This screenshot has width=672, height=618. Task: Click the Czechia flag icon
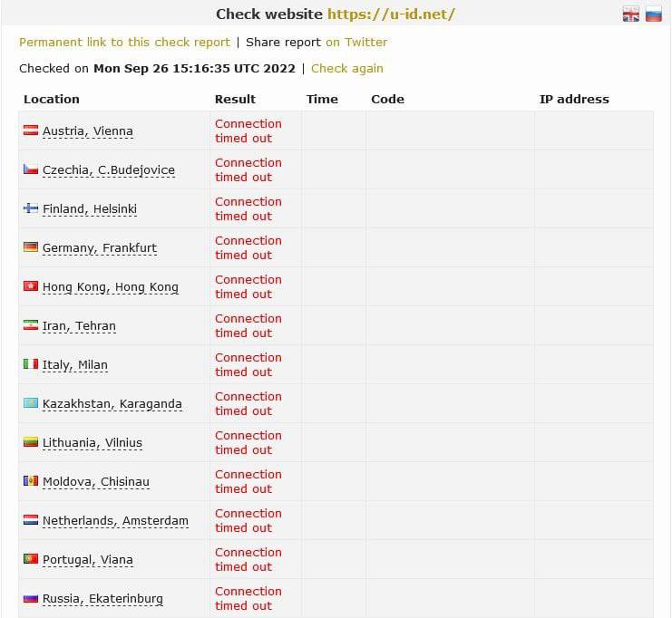coord(31,169)
